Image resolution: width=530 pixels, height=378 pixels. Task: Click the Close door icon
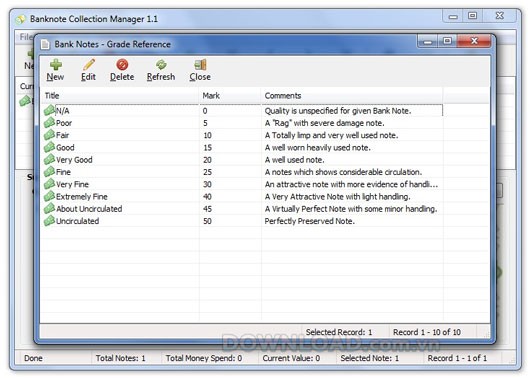pyautogui.click(x=200, y=65)
